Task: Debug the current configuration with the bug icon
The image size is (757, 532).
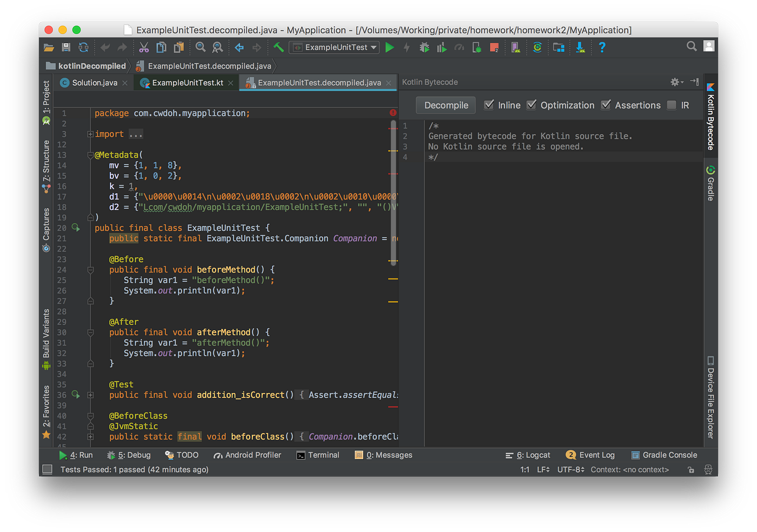Action: coord(424,47)
